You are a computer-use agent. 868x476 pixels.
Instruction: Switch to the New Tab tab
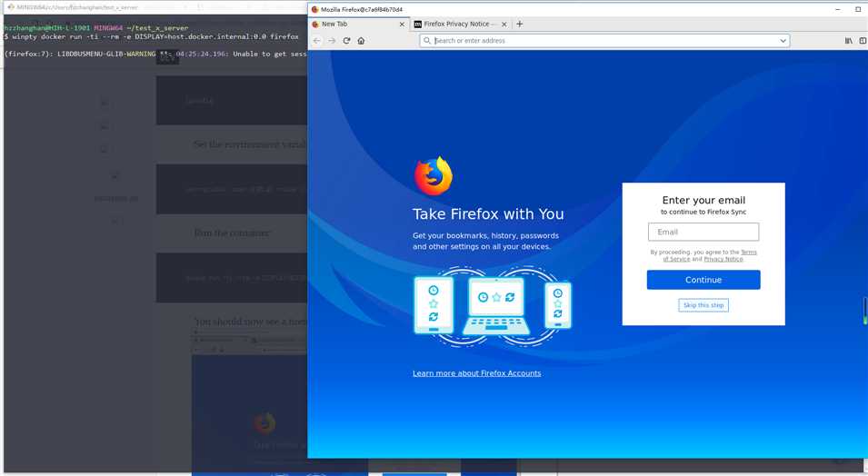(358, 24)
